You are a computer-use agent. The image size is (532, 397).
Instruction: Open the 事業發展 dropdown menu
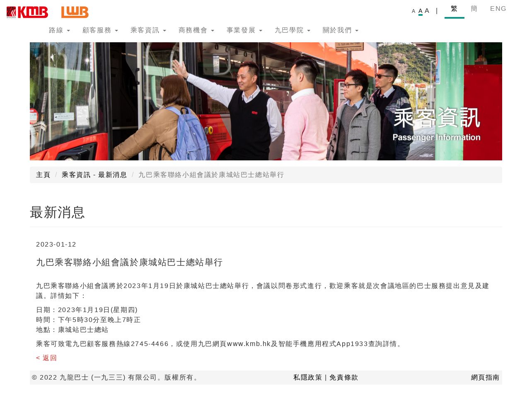(244, 30)
